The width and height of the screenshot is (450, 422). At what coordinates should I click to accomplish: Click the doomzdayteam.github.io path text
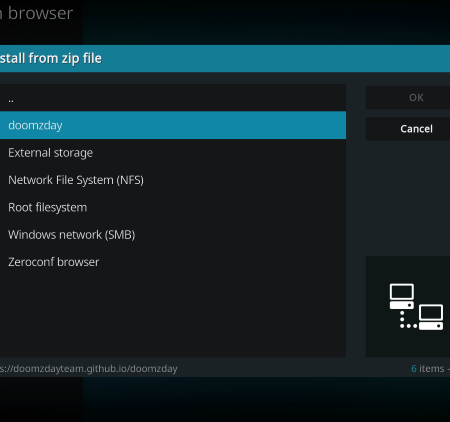pos(89,369)
